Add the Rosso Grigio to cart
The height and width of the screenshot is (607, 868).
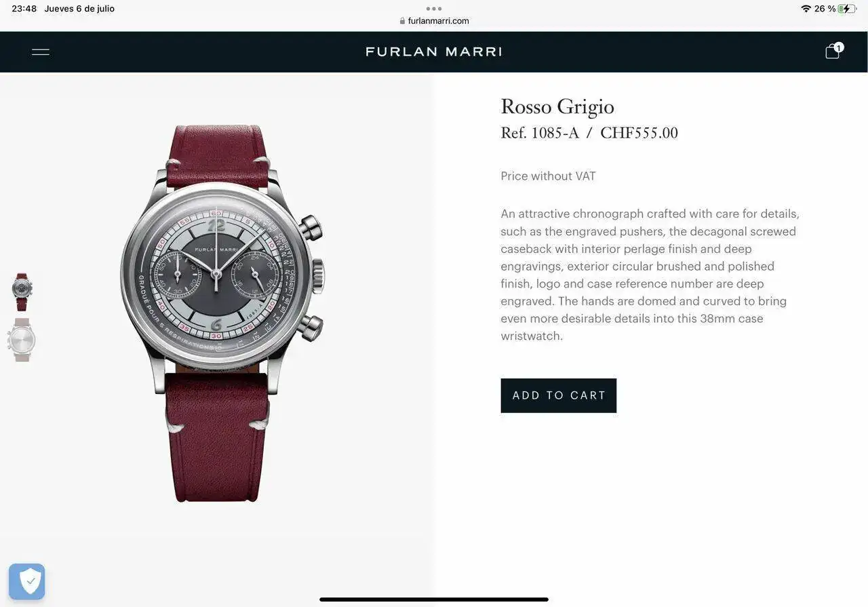(x=559, y=395)
